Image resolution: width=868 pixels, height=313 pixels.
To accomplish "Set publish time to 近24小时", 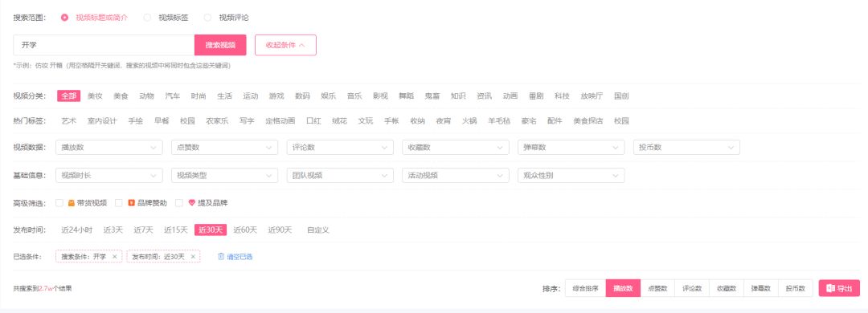I will pyautogui.click(x=76, y=230).
